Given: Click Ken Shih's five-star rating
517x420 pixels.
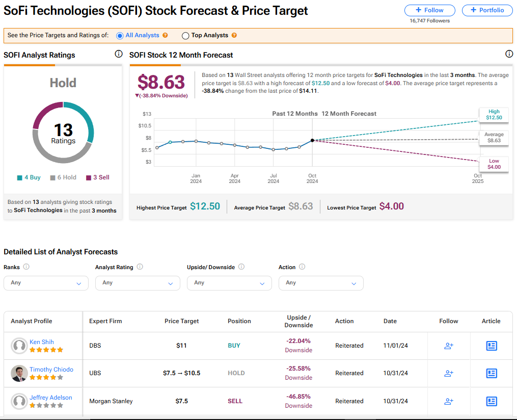Looking at the screenshot, I should pyautogui.click(x=46, y=350).
